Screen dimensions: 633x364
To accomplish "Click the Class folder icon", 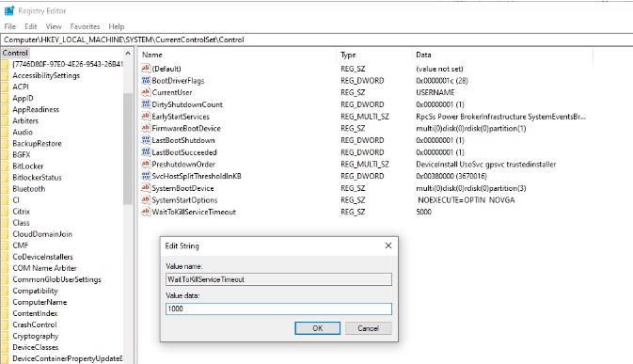I will [5, 222].
